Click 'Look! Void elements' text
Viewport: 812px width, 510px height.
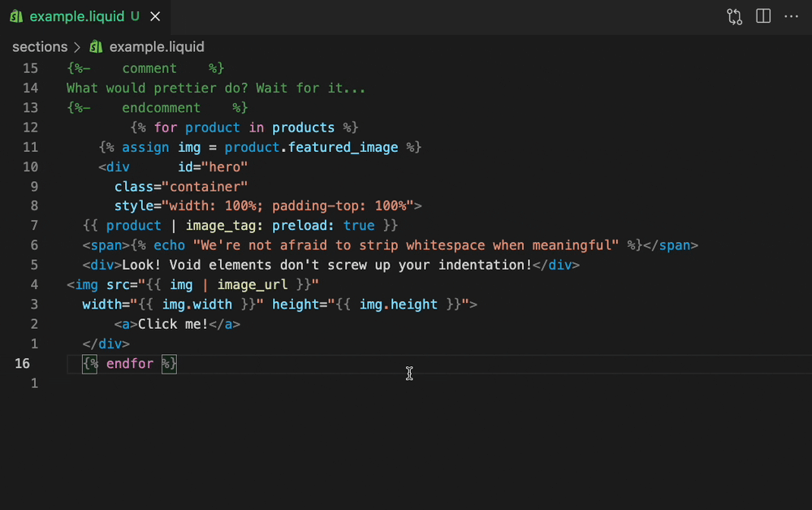[x=197, y=265]
